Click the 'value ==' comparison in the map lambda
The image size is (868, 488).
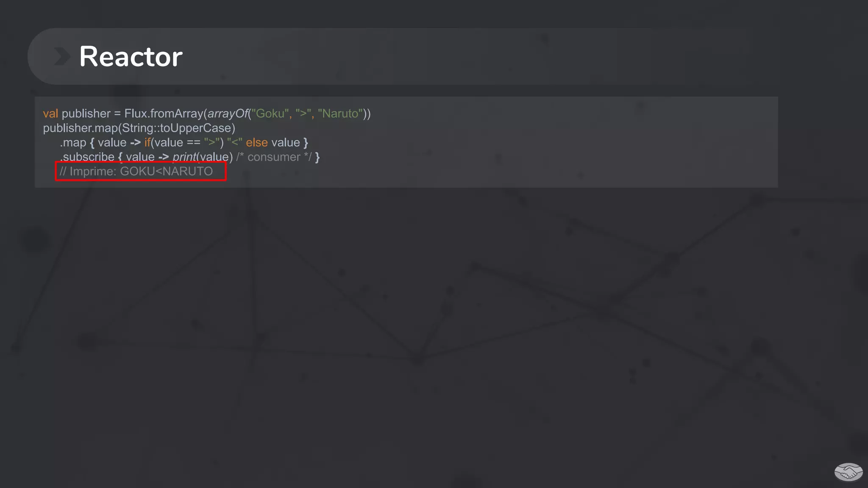(177, 142)
